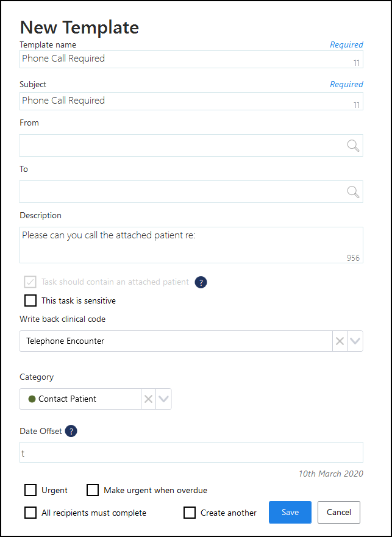
Task: Click into the Description text area
Action: pyautogui.click(x=183, y=244)
